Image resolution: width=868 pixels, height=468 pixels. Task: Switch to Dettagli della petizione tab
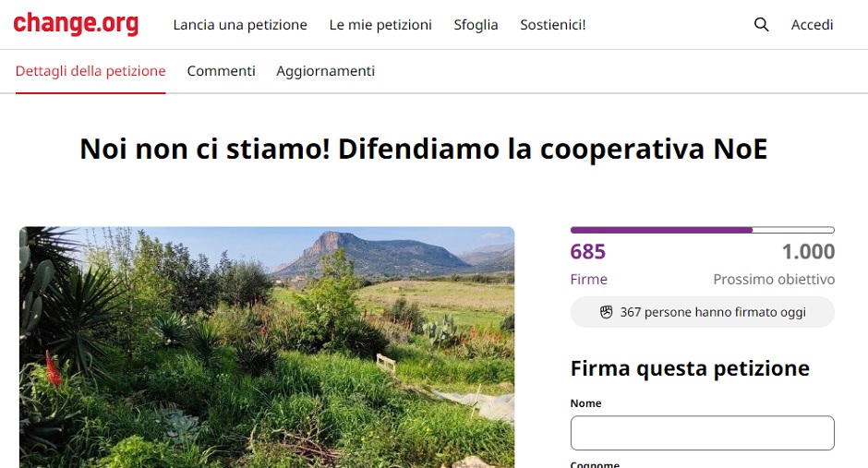click(90, 71)
